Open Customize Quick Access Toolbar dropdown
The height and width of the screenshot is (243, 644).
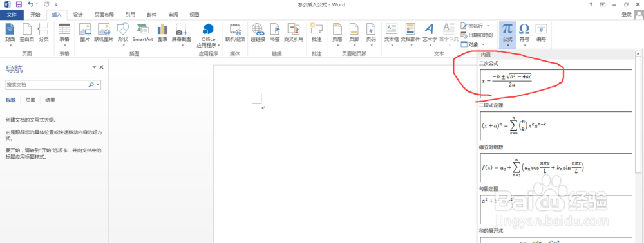click(56, 5)
